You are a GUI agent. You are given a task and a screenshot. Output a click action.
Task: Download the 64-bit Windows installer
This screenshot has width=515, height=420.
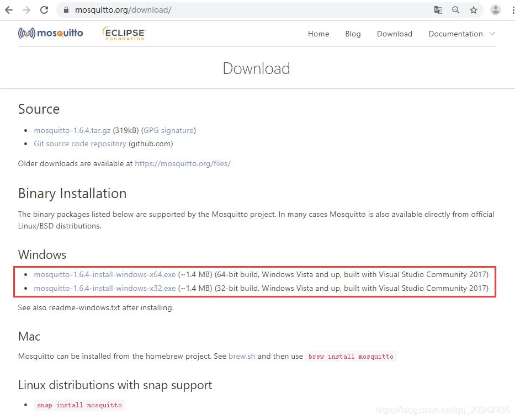[105, 274]
